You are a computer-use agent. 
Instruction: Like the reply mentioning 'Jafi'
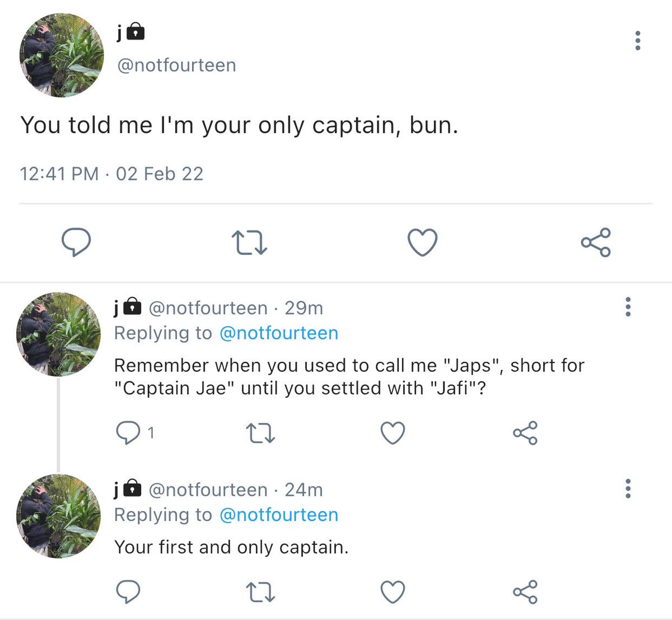[x=393, y=433]
